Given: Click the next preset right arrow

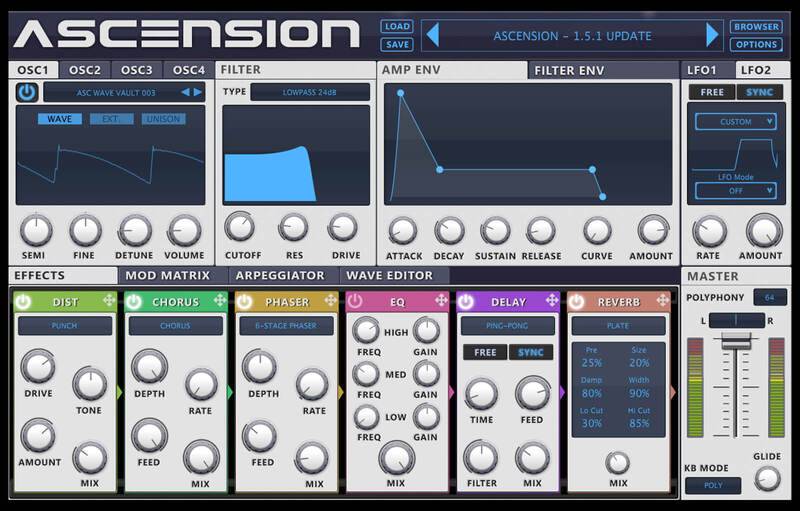Looking at the screenshot, I should point(712,35).
